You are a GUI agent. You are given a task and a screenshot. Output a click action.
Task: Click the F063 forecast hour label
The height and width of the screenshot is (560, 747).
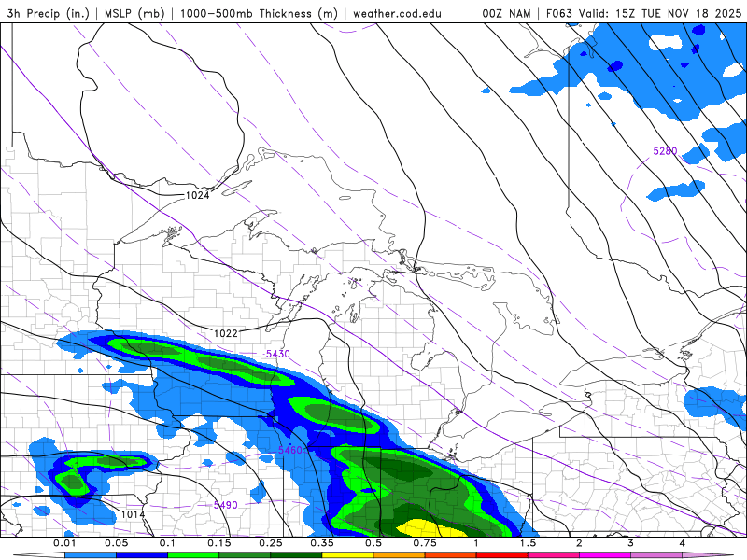[559, 14]
